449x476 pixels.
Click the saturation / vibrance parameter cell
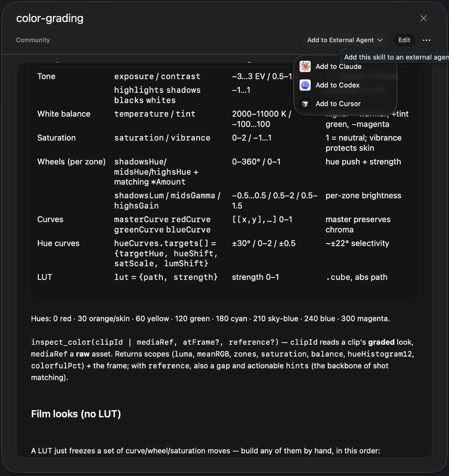[162, 138]
